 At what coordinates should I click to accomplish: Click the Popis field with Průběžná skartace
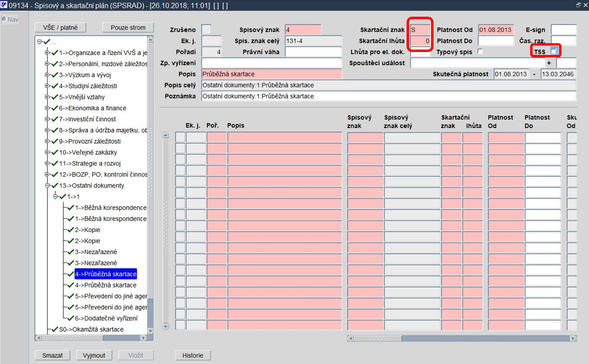[x=271, y=74]
